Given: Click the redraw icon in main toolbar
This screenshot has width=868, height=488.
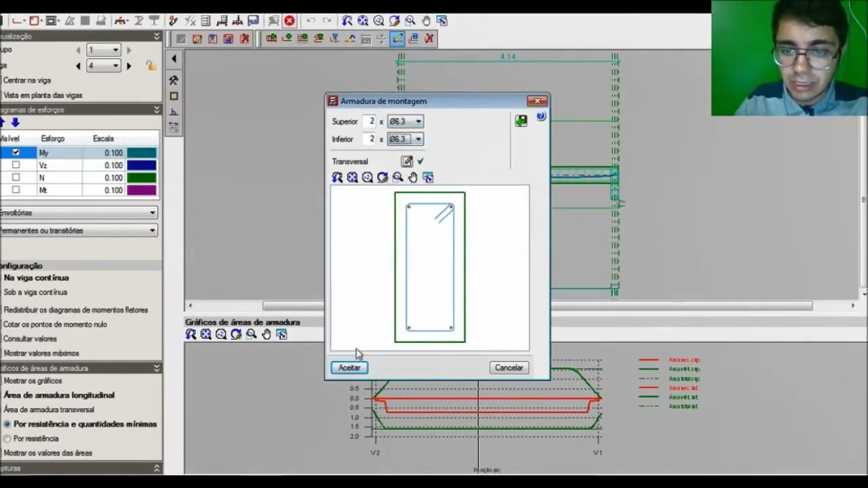Looking at the screenshot, I should (x=394, y=21).
